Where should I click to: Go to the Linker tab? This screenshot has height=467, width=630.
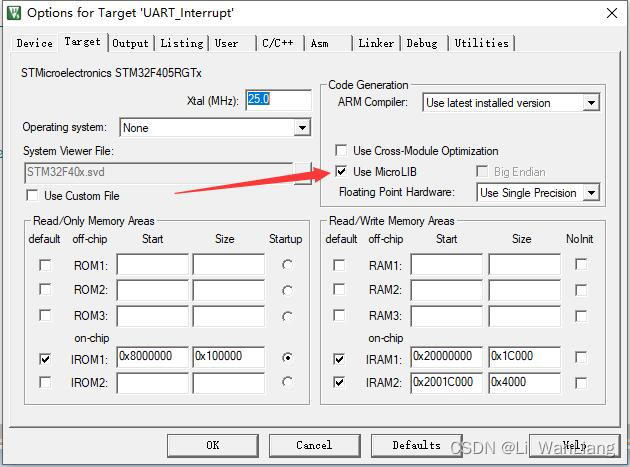(376, 43)
